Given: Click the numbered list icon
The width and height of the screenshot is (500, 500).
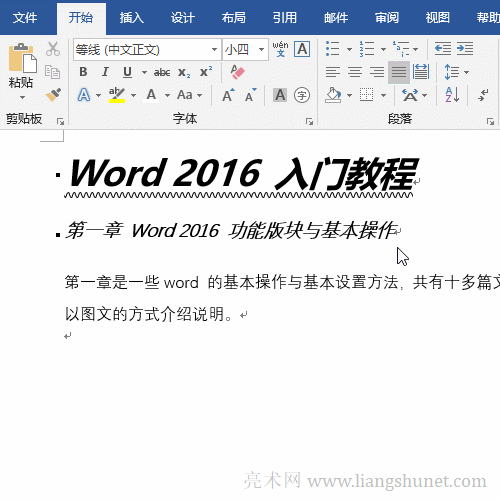Looking at the screenshot, I should tap(367, 49).
